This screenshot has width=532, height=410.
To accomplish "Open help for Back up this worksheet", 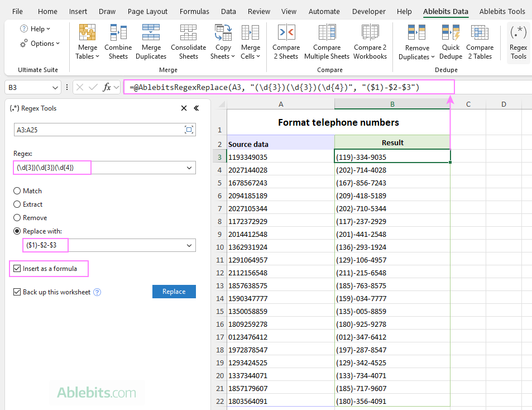I will [97, 292].
